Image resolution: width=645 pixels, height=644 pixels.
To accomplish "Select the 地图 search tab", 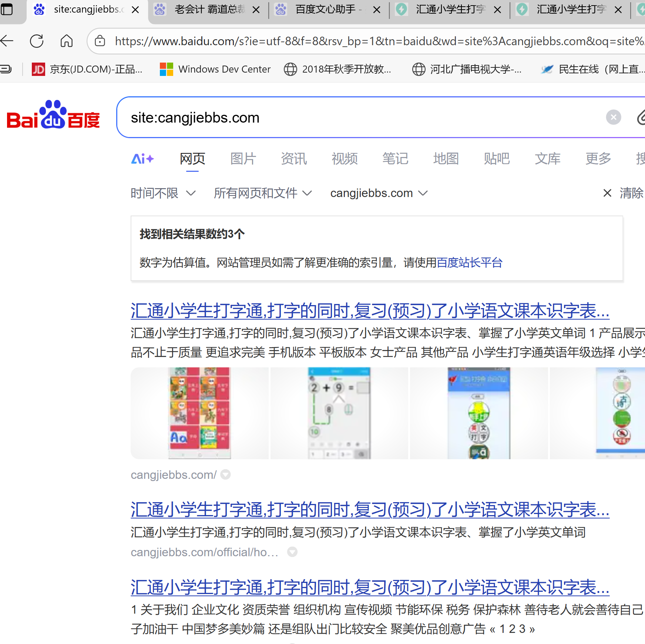I will (446, 159).
